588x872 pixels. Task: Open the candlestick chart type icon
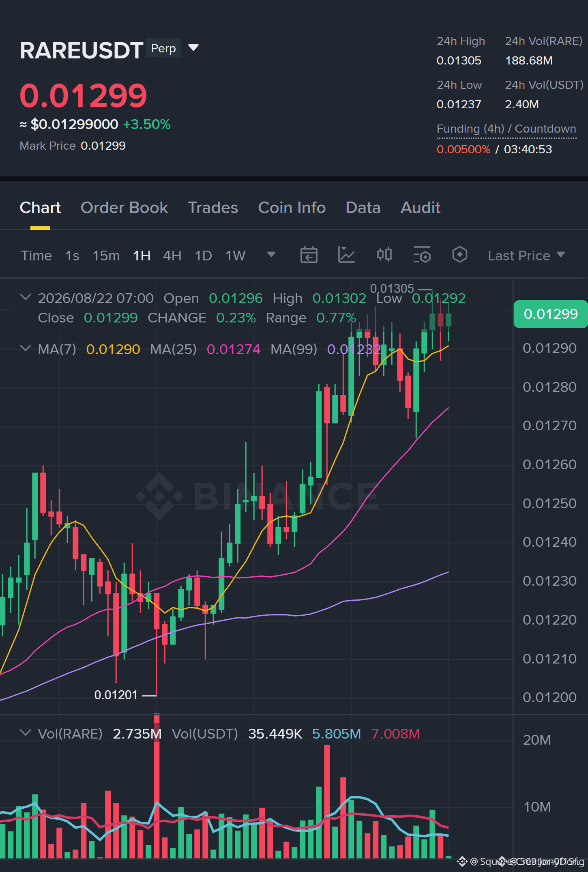[384, 255]
